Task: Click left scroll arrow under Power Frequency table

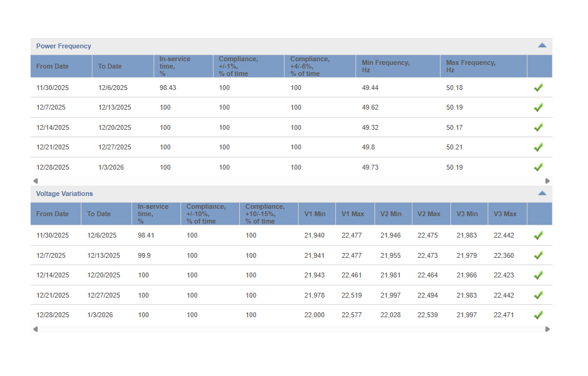Action: point(35,181)
